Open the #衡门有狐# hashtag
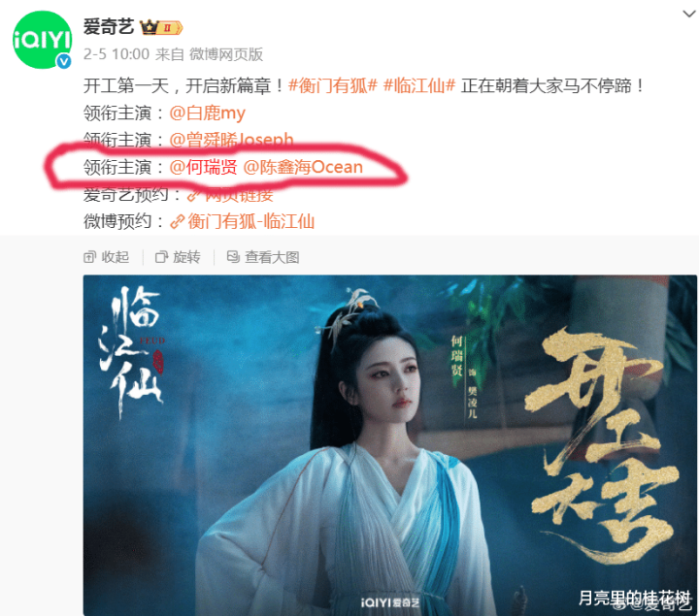 [333, 85]
